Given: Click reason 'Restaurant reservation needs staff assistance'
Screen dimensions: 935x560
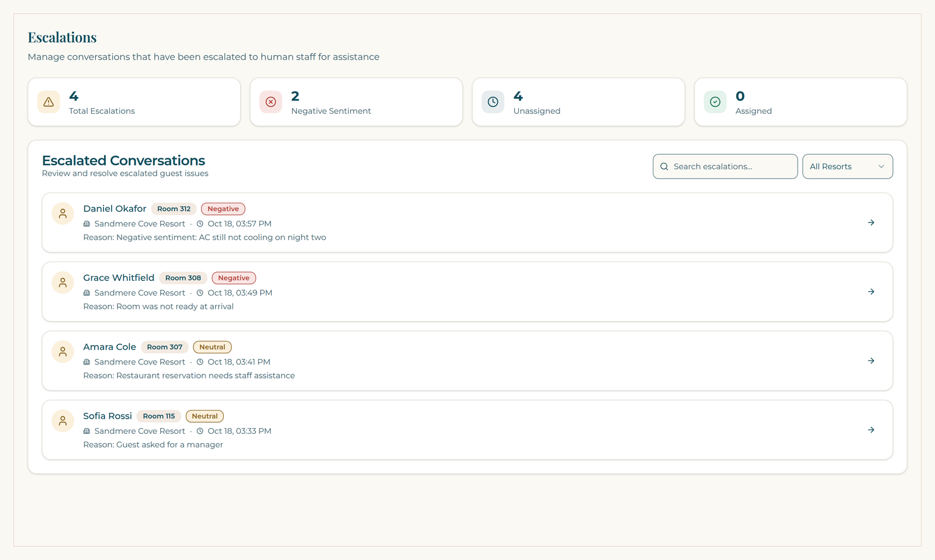Looking at the screenshot, I should tap(206, 375).
